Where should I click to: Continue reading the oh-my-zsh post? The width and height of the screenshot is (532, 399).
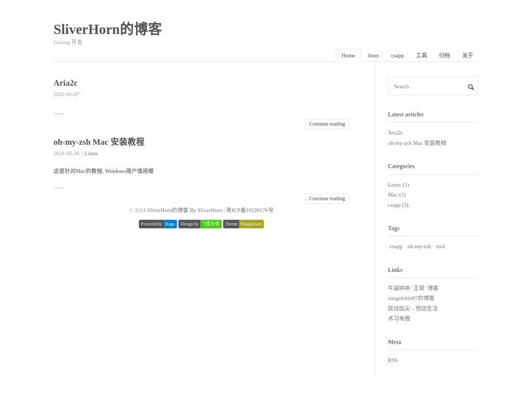327,199
